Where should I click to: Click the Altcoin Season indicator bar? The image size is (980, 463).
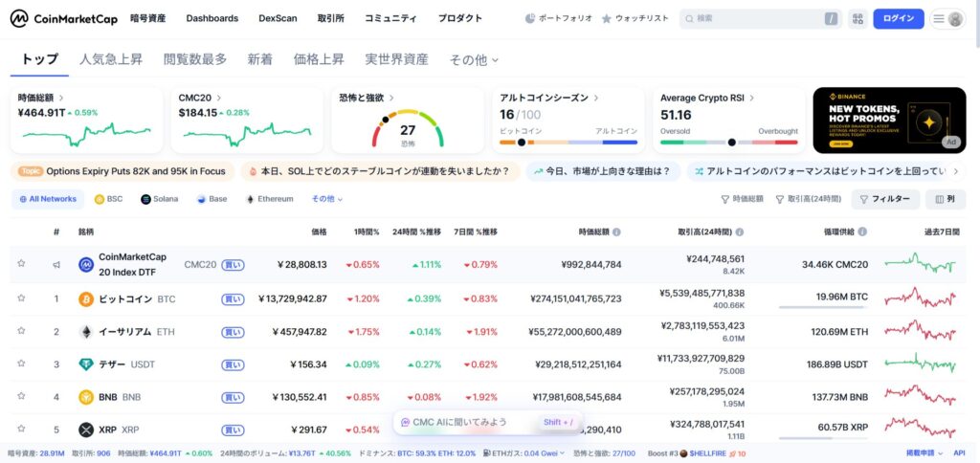click(568, 143)
